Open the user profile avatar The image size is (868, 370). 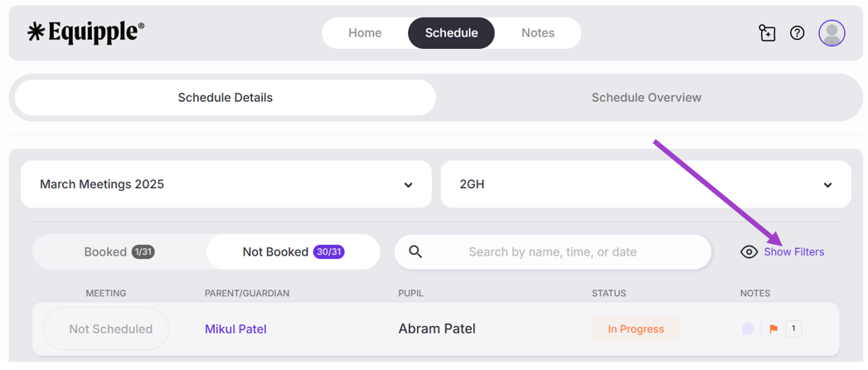pyautogui.click(x=832, y=33)
